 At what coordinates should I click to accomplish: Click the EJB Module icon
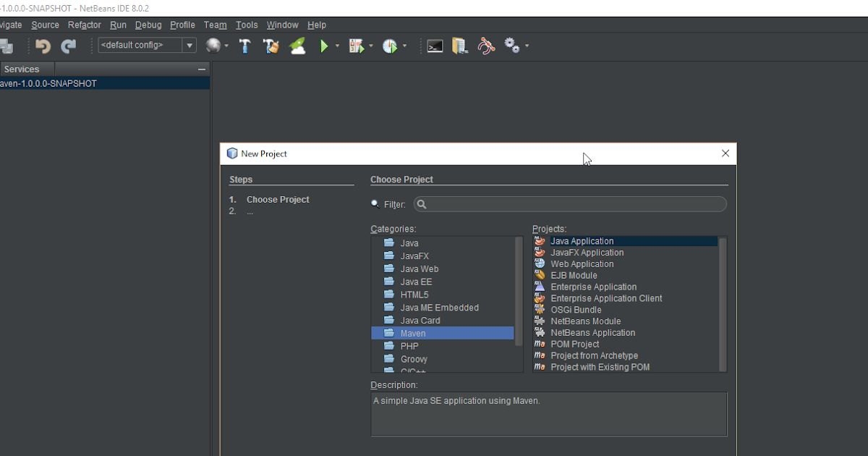pyautogui.click(x=540, y=275)
